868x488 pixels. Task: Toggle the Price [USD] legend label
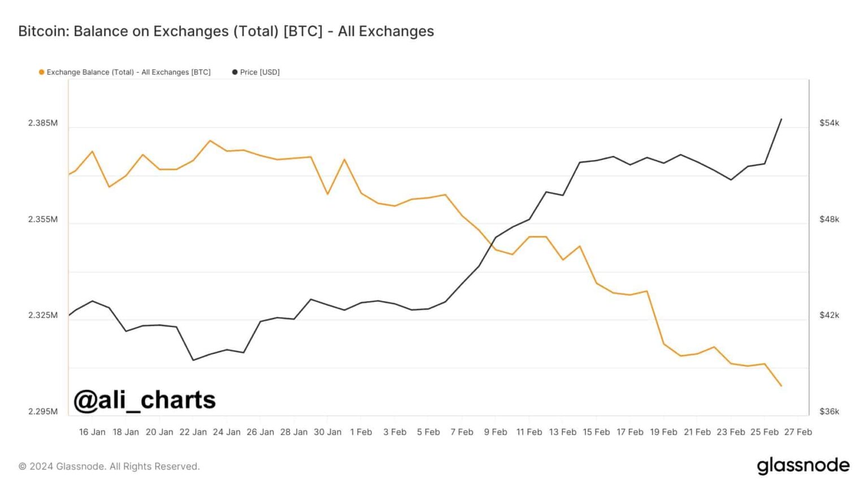(259, 72)
